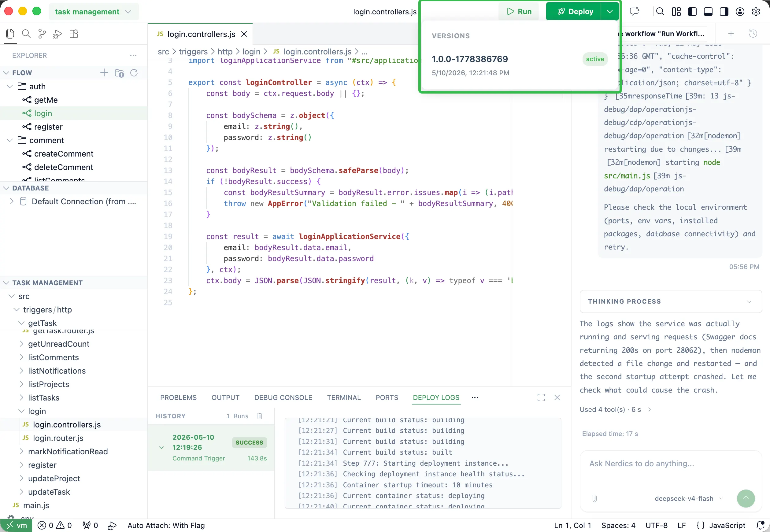Click new flow folder icon
The height and width of the screenshot is (532, 770).
pyautogui.click(x=119, y=73)
